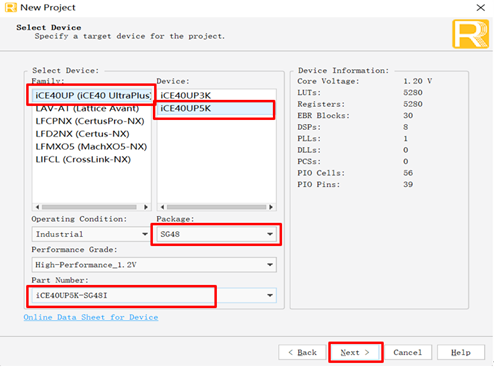Click the Next button
This screenshot has width=494, height=369.
(x=355, y=352)
